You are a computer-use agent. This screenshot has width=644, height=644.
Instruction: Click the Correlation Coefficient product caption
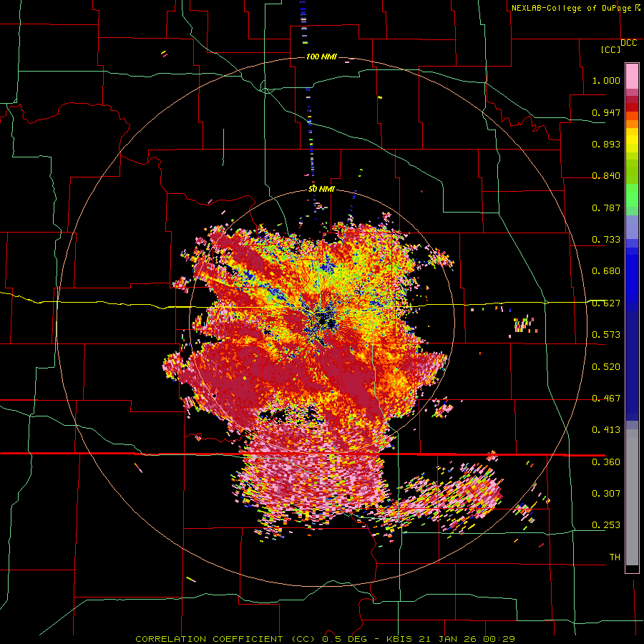(x=325, y=639)
